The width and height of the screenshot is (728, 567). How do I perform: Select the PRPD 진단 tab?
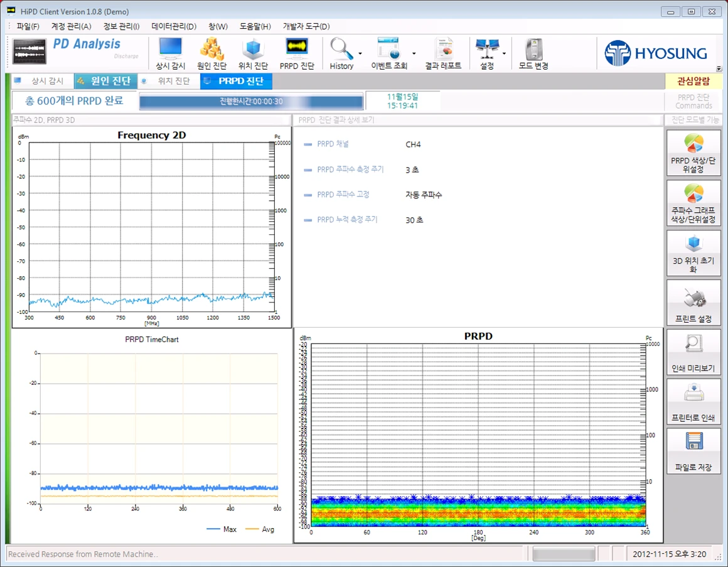coord(237,81)
